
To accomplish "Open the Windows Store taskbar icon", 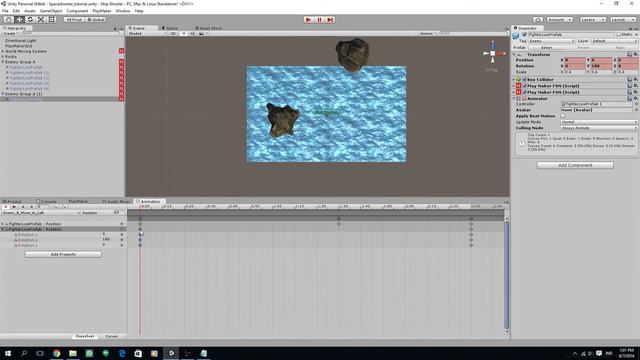I will tap(138, 353).
